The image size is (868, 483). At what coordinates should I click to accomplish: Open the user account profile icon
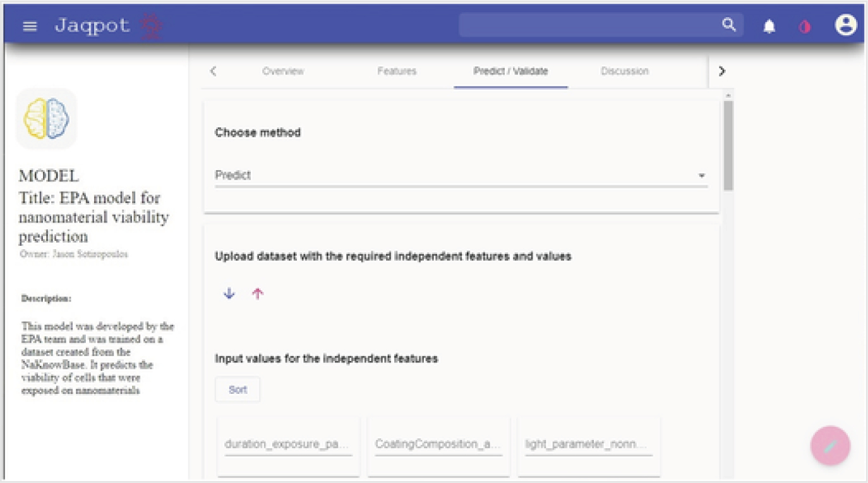[845, 25]
